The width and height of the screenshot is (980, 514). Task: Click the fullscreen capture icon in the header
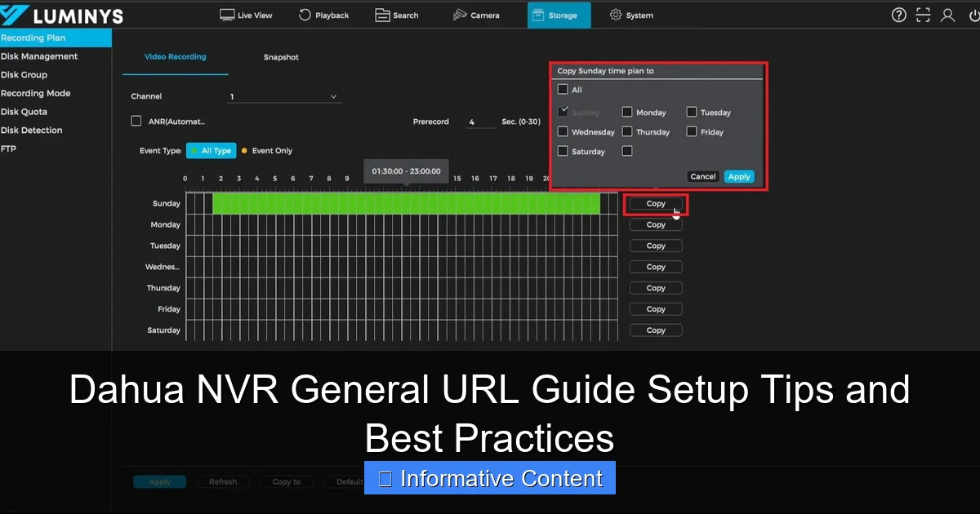pyautogui.click(x=923, y=15)
